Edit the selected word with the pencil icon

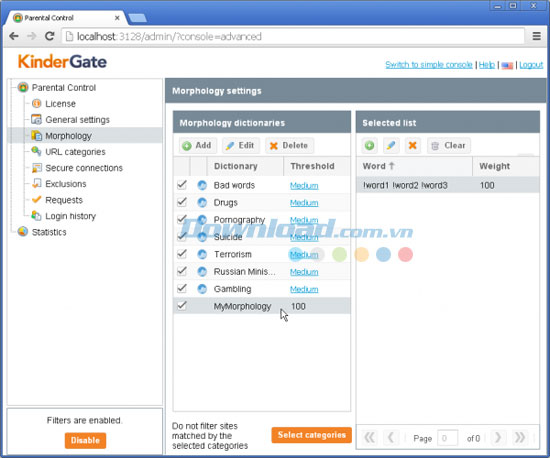[391, 145]
